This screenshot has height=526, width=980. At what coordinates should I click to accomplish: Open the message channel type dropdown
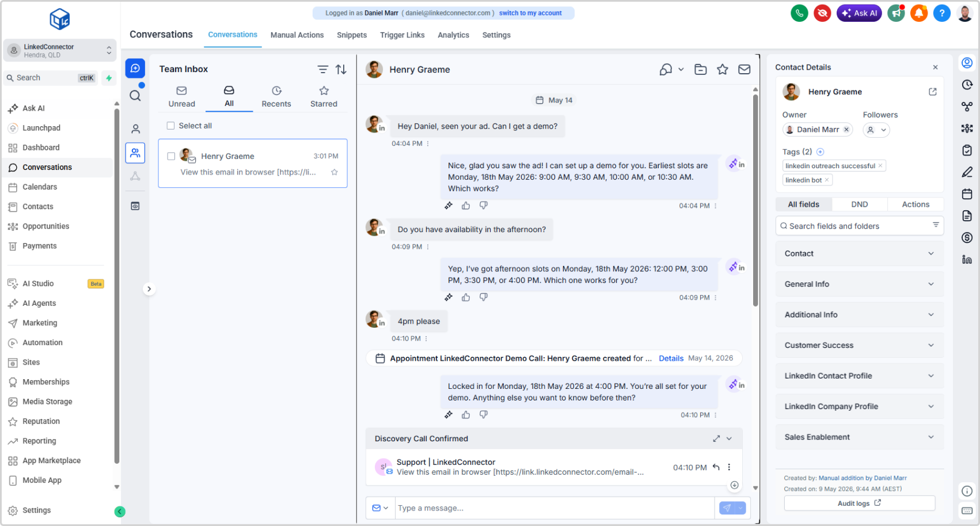coord(380,508)
